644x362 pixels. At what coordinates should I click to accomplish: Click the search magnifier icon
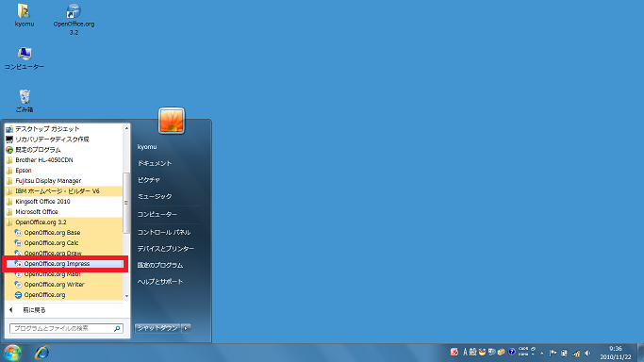pyautogui.click(x=117, y=328)
